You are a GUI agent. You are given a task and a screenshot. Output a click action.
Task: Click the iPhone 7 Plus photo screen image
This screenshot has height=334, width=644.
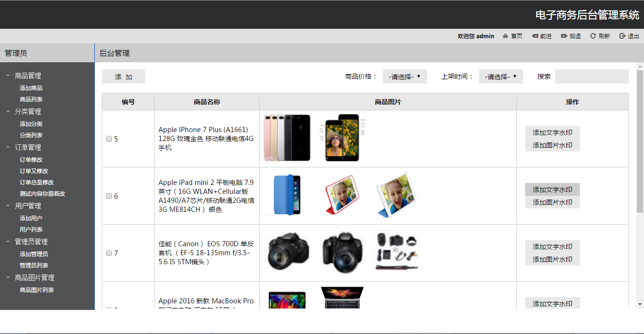pos(342,138)
